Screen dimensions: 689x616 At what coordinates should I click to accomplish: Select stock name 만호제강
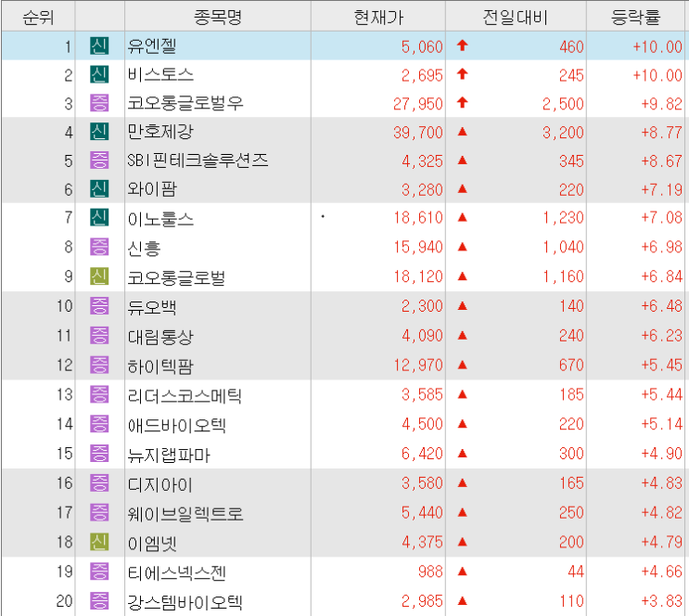160,132
